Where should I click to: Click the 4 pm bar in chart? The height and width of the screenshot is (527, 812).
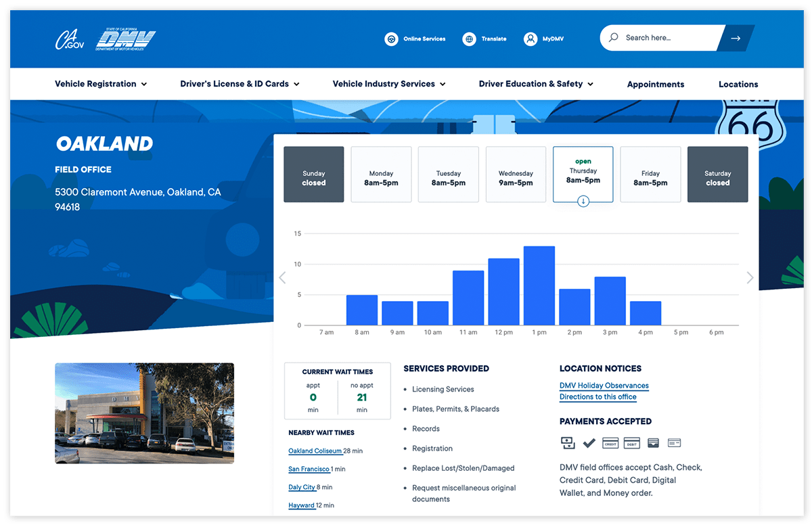coord(646,313)
